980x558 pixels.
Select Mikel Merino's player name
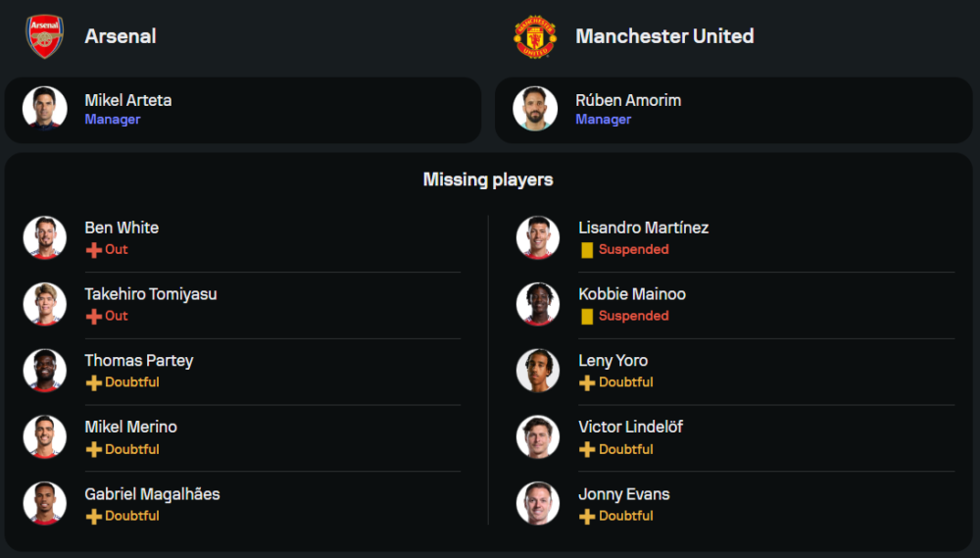[130, 427]
